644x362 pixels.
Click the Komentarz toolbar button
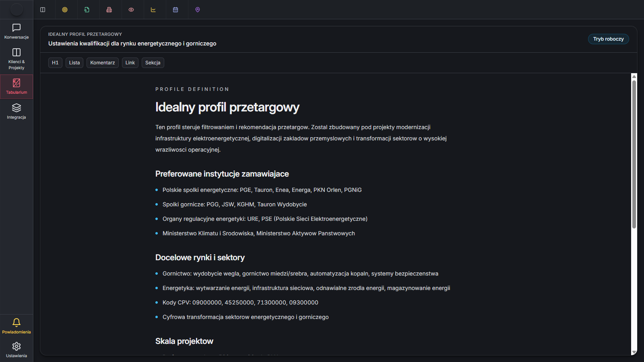(103, 63)
